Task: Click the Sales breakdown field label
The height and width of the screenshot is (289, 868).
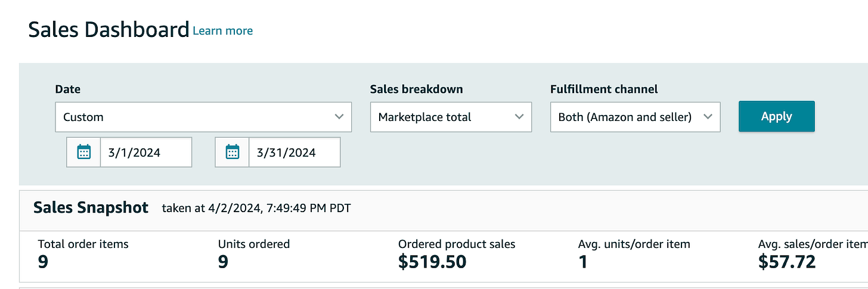Action: point(417,89)
